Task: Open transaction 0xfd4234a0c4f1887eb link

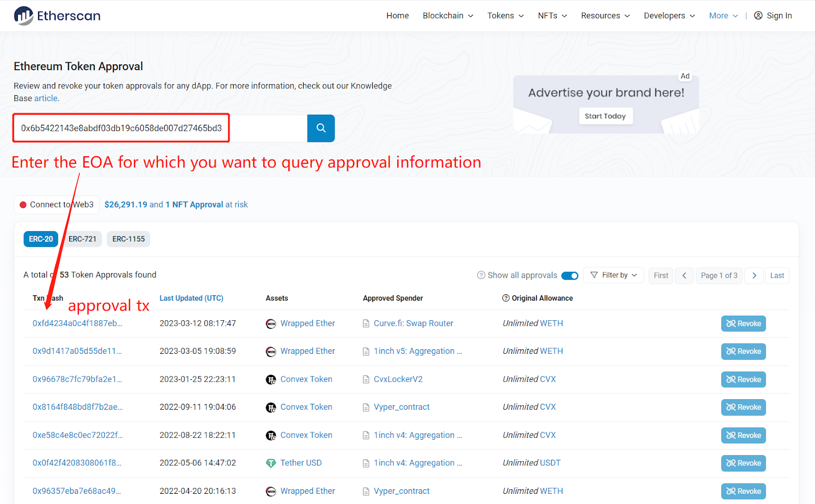Action: pyautogui.click(x=77, y=323)
